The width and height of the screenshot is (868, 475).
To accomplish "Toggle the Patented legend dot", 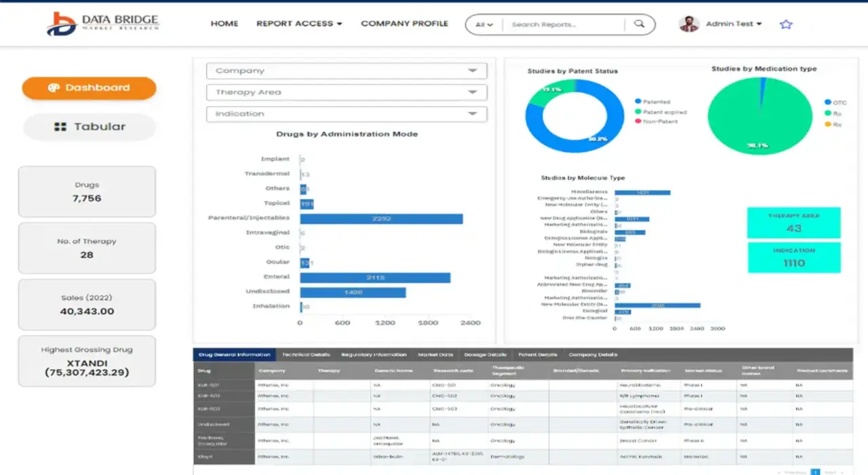I will tap(638, 102).
